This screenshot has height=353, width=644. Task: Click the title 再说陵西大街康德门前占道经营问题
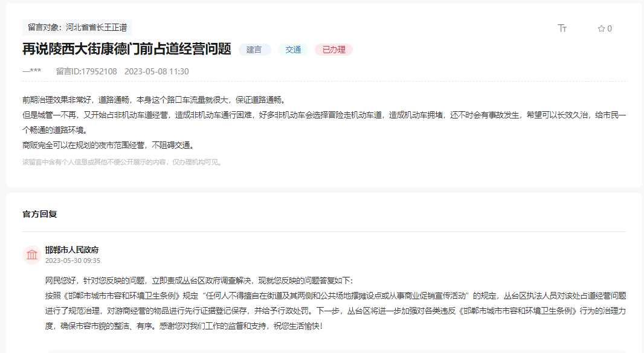(x=126, y=49)
